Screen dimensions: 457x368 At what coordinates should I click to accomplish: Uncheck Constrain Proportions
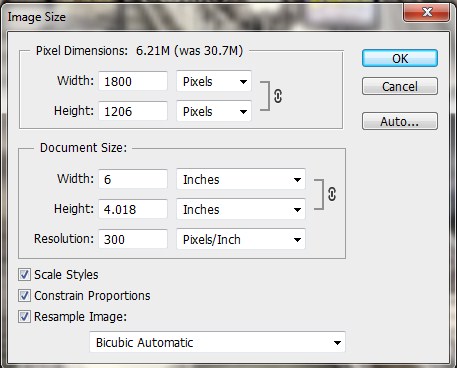(x=24, y=296)
